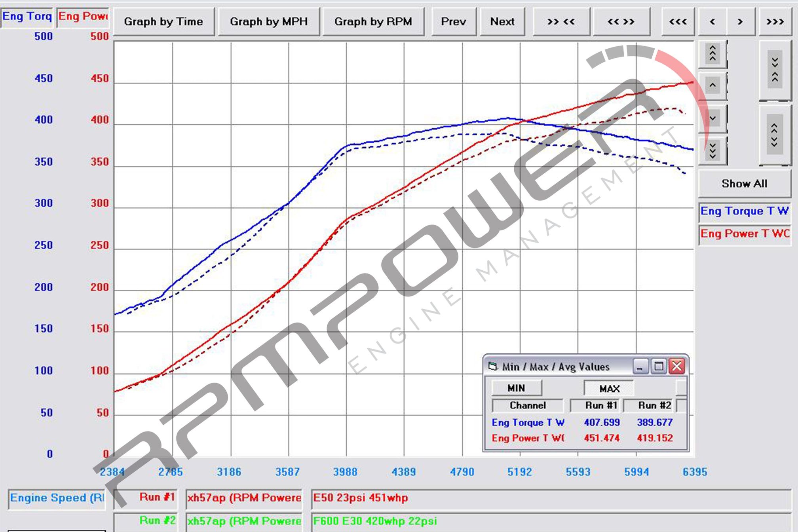
Task: Switch to Graph by MPH view
Action: coord(269,21)
